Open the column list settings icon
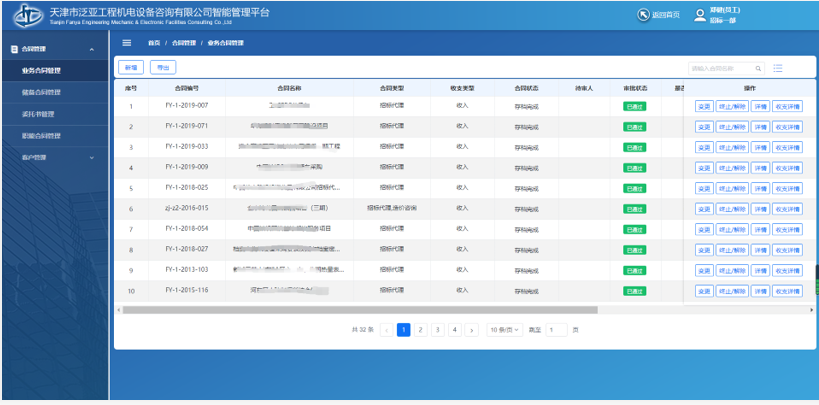Image resolution: width=819 pixels, height=405 pixels. 778,68
